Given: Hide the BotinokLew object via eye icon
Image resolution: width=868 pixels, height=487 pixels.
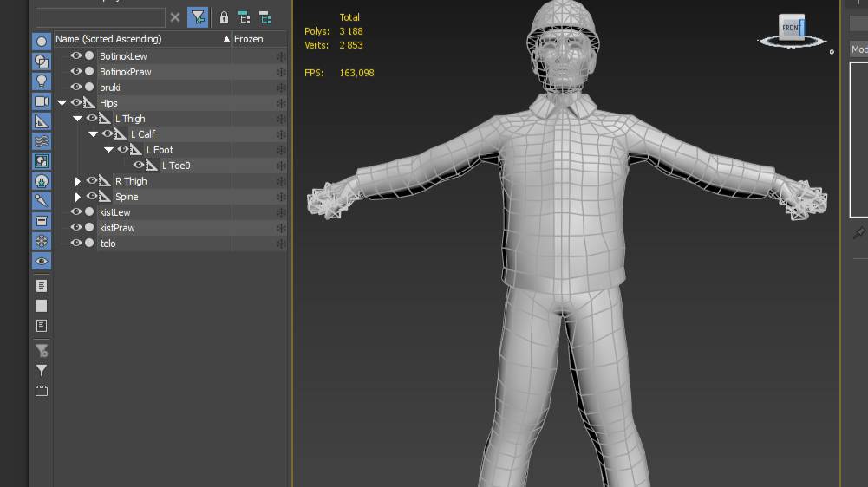Looking at the screenshot, I should click(76, 56).
